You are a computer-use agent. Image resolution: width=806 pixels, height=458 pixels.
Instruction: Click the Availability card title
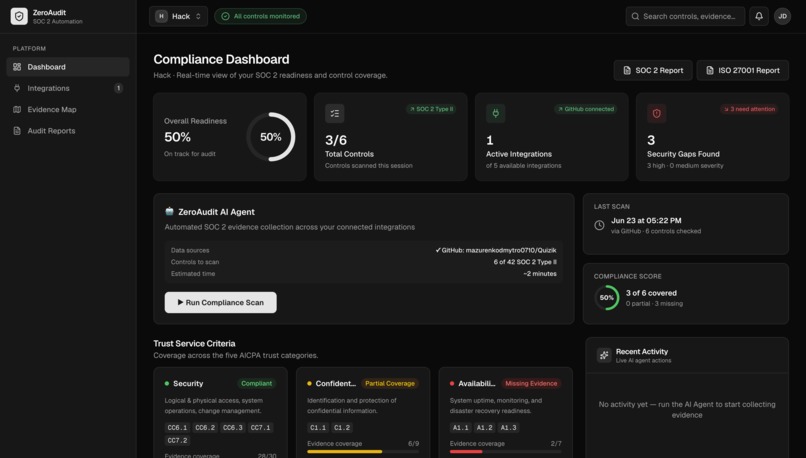477,383
